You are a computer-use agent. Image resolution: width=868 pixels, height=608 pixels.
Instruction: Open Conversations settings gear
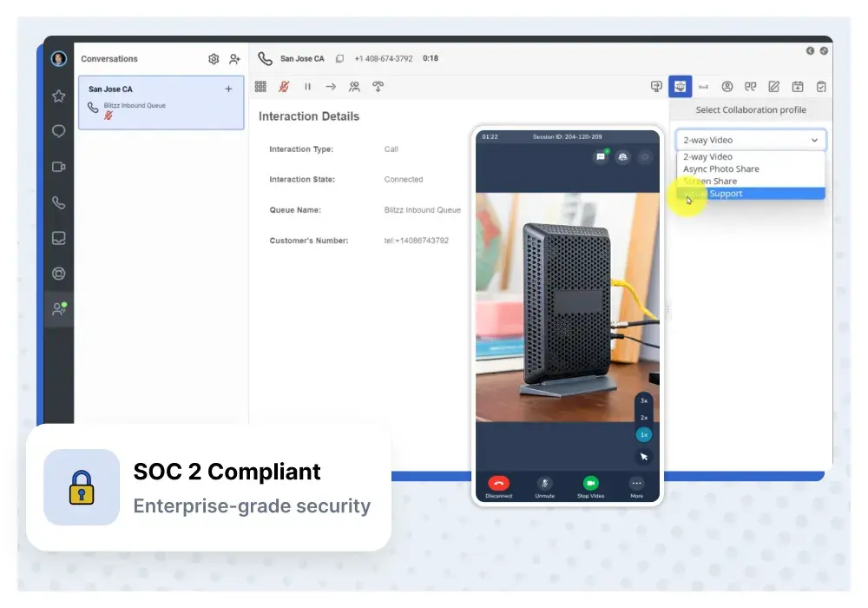point(214,59)
